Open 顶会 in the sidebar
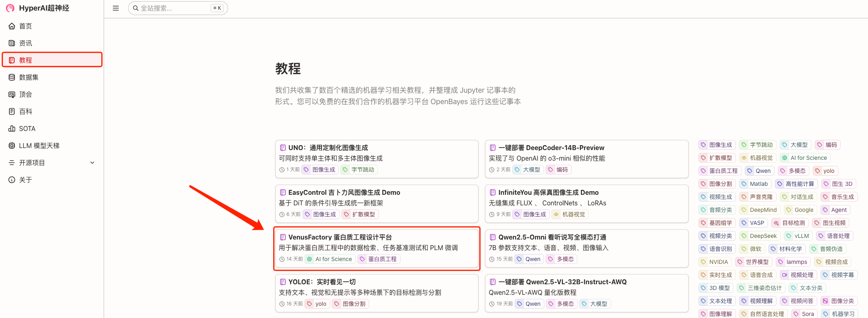This screenshot has width=868, height=318. tap(52, 94)
